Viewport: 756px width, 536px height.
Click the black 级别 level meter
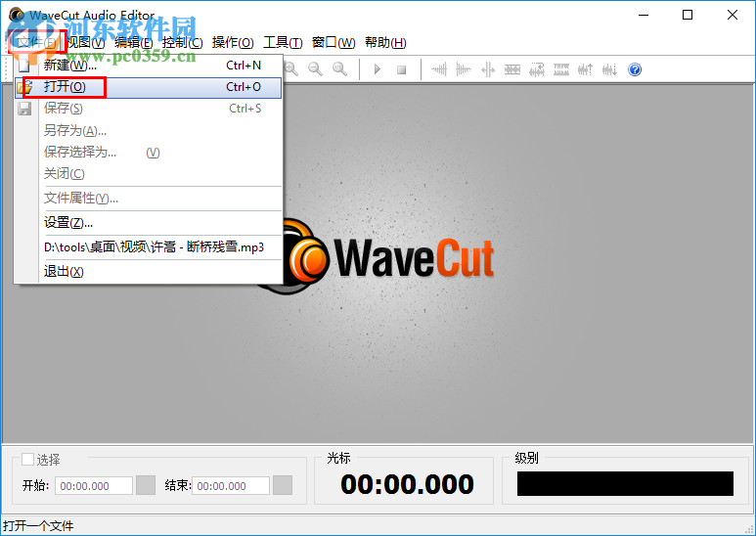625,483
